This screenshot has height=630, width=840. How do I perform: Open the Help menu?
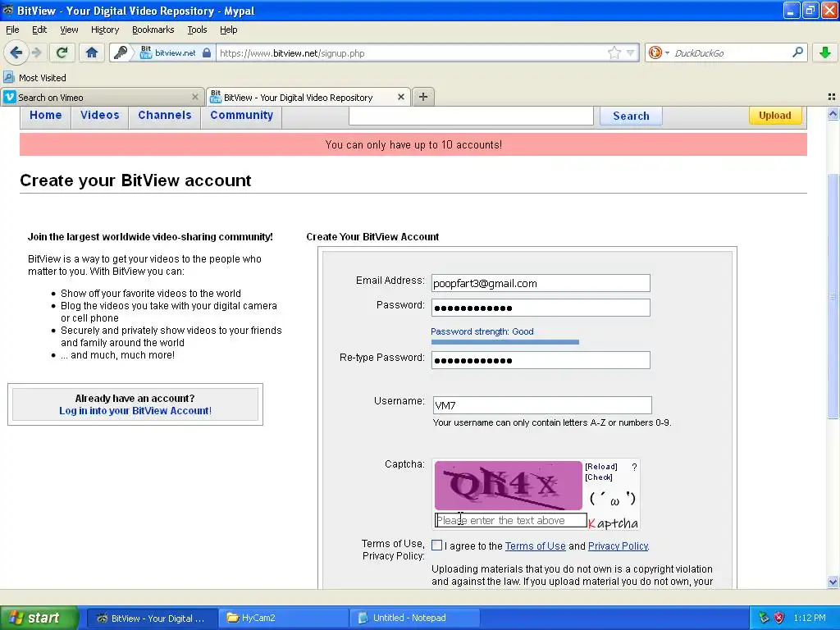[229, 30]
